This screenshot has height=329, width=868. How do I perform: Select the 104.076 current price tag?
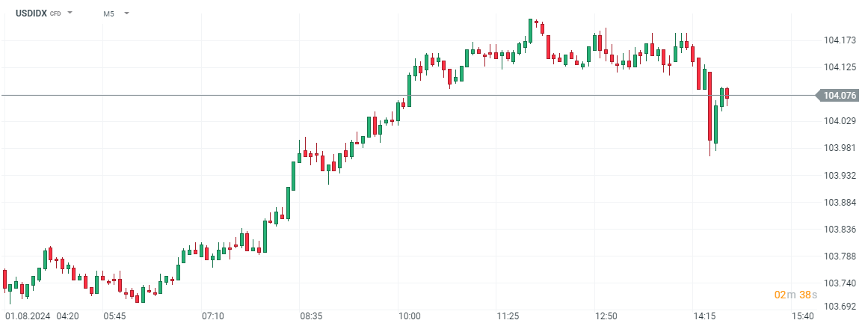[839, 95]
